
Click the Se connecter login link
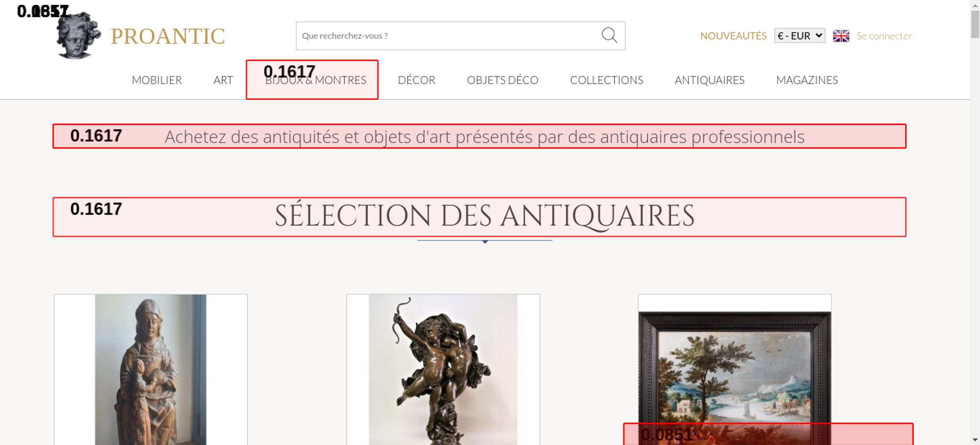pos(884,36)
